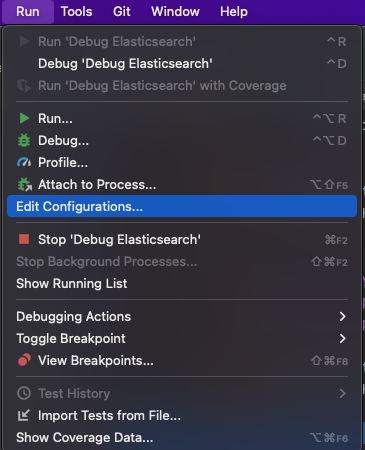Click the Import Tests from File arrow icon

point(24,415)
